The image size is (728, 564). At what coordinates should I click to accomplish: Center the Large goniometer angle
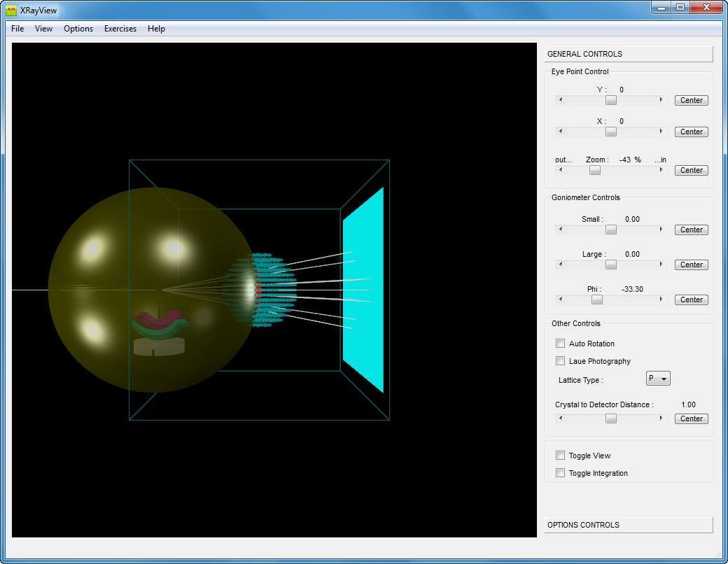click(692, 265)
